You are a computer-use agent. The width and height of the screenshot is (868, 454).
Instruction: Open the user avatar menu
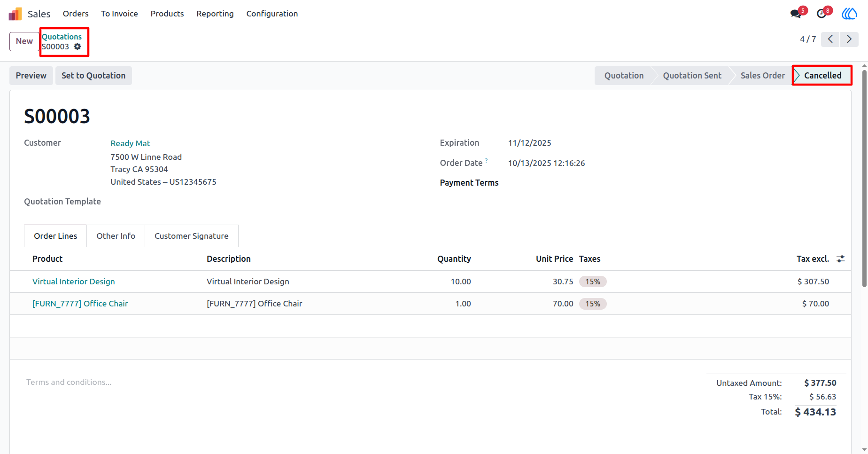tap(849, 14)
